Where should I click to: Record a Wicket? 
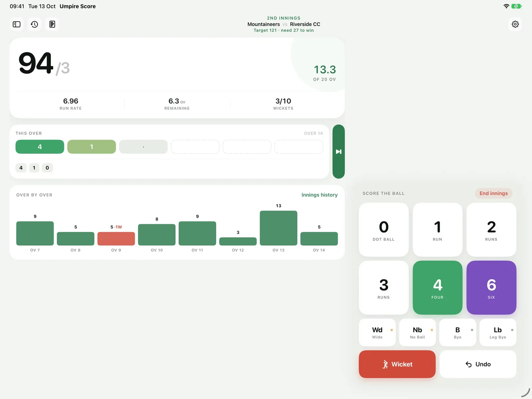(397, 364)
